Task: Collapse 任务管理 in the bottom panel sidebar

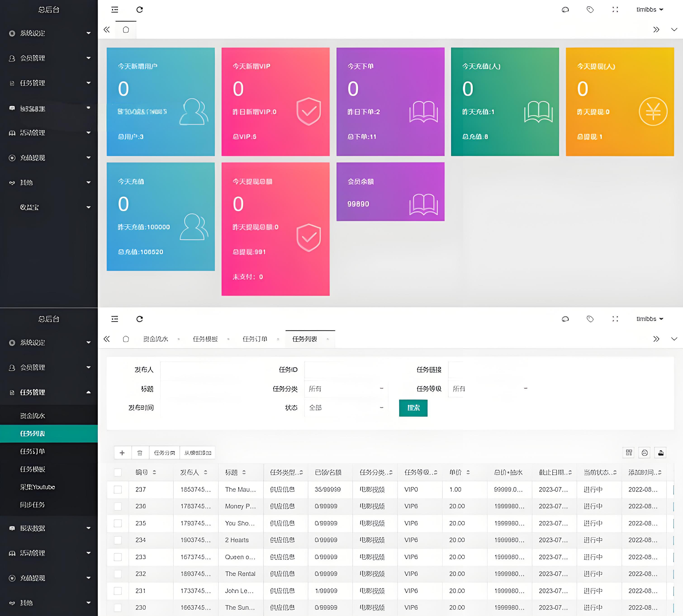Action: pos(49,393)
